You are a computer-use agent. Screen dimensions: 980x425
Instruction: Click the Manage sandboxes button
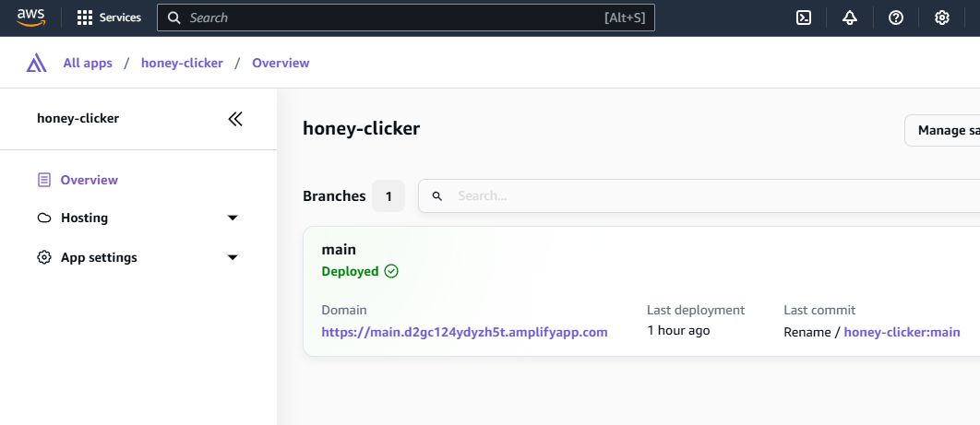click(x=942, y=130)
